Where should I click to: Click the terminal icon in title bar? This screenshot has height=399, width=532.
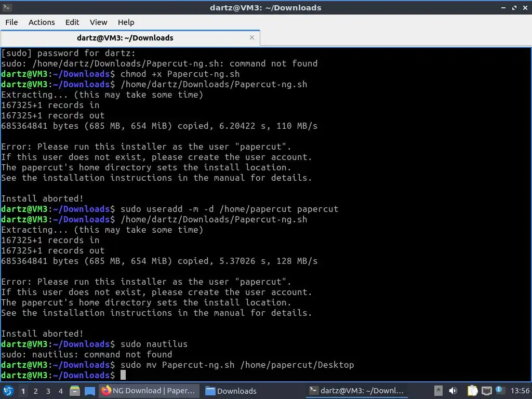[x=7, y=7]
